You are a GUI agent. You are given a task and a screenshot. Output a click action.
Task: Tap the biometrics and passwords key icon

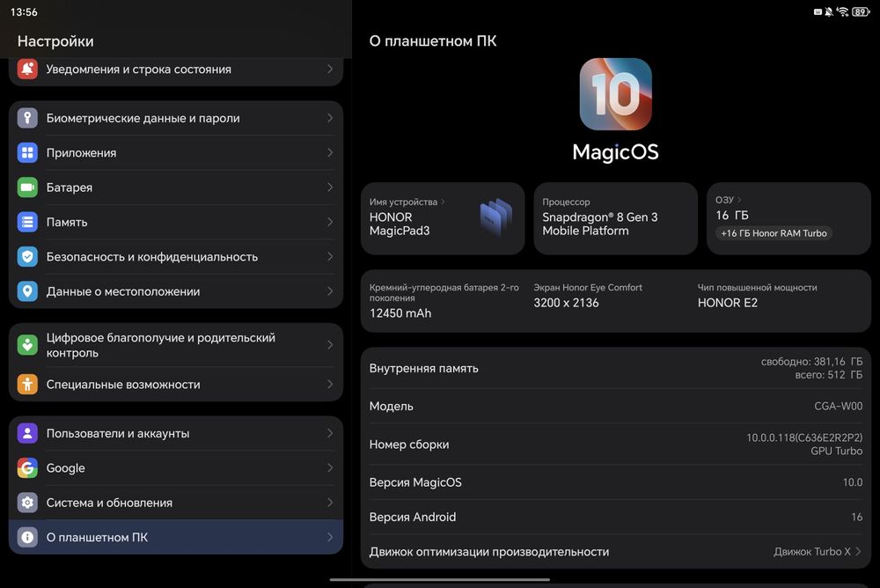coord(27,118)
